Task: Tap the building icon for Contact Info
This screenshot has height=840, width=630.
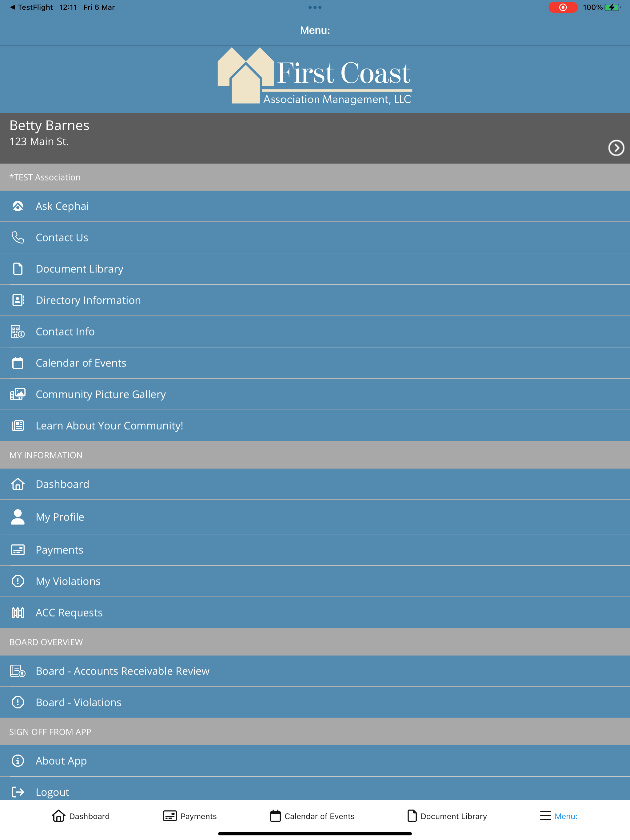Action: (18, 331)
